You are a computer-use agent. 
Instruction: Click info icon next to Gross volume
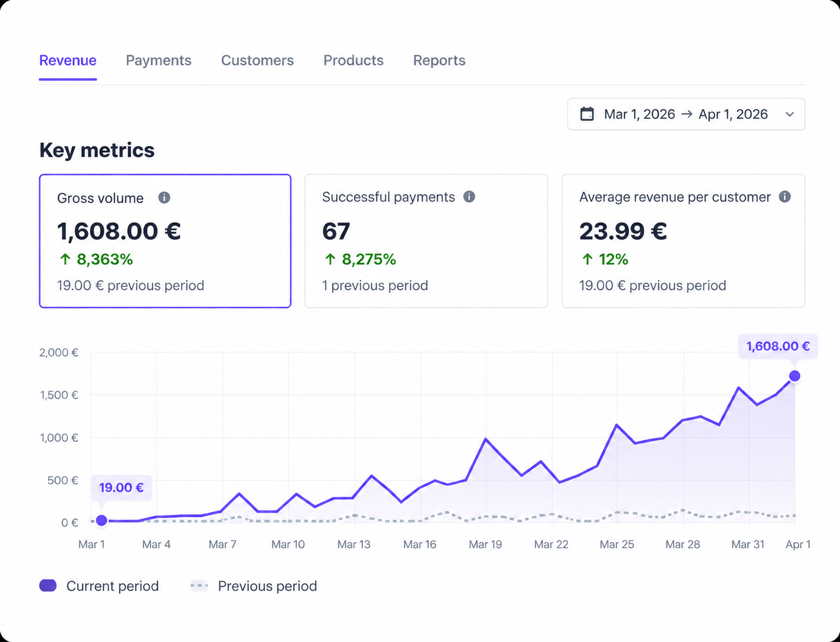[x=164, y=197]
